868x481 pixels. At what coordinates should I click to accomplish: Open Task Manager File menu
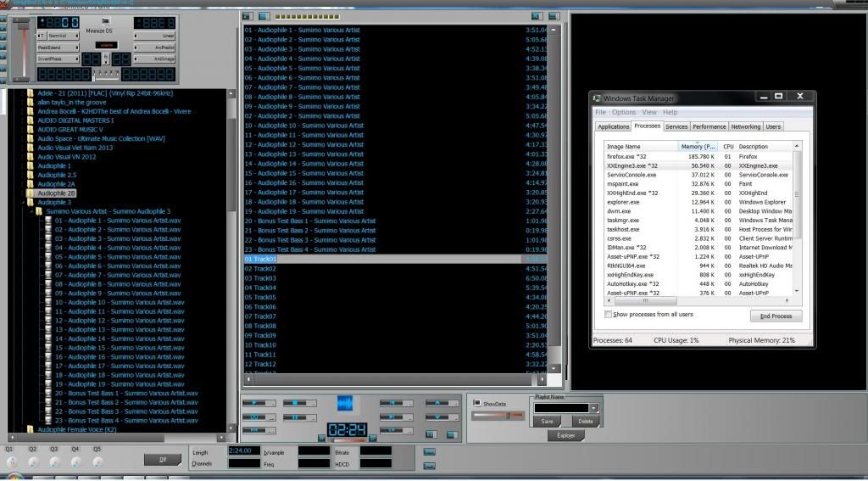click(x=600, y=112)
